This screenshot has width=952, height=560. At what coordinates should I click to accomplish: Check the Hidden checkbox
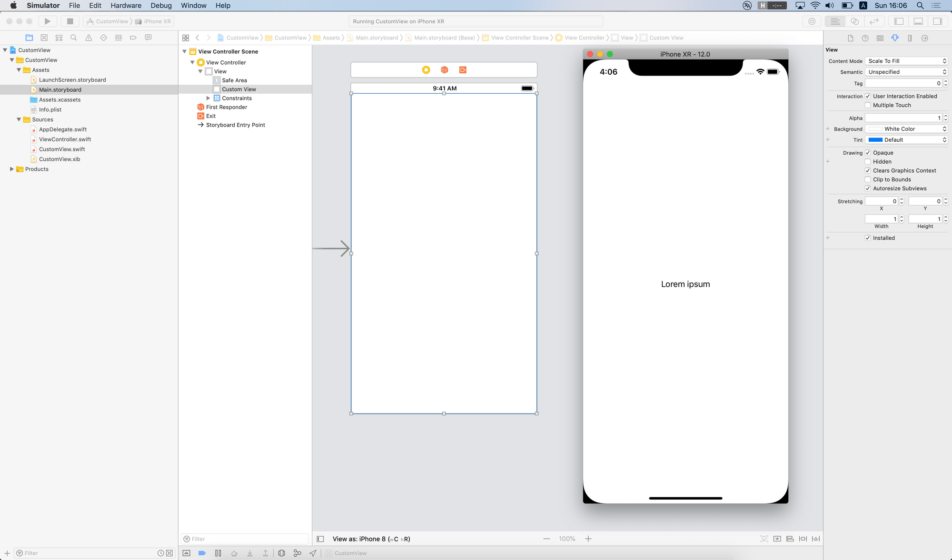[868, 162]
